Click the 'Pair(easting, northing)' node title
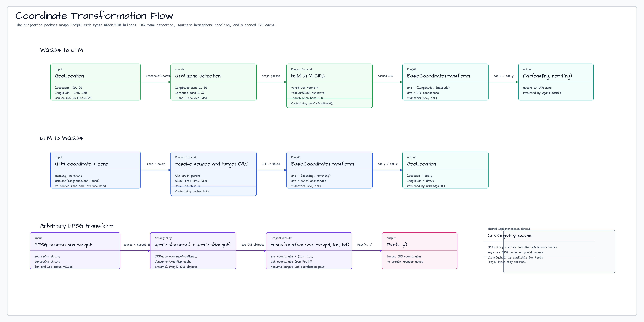Image resolution: width=644 pixels, height=322 pixels. (548, 76)
